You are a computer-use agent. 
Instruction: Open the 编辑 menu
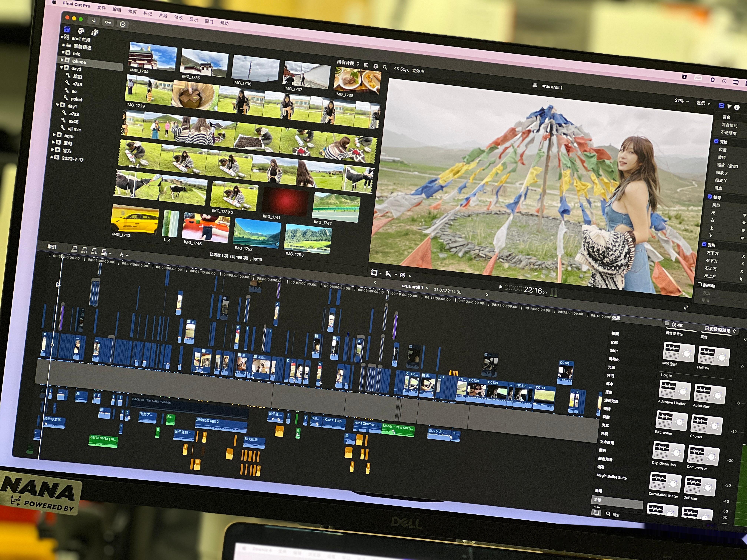click(117, 9)
